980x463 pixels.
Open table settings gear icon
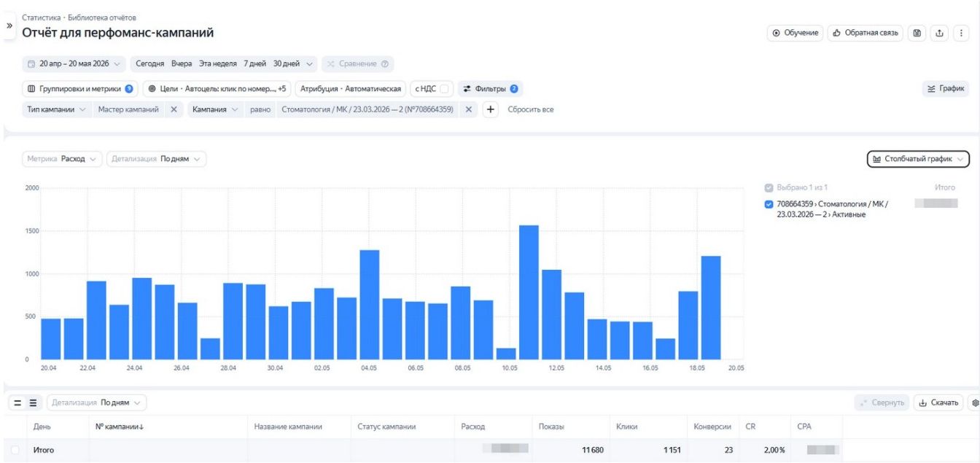(x=975, y=402)
